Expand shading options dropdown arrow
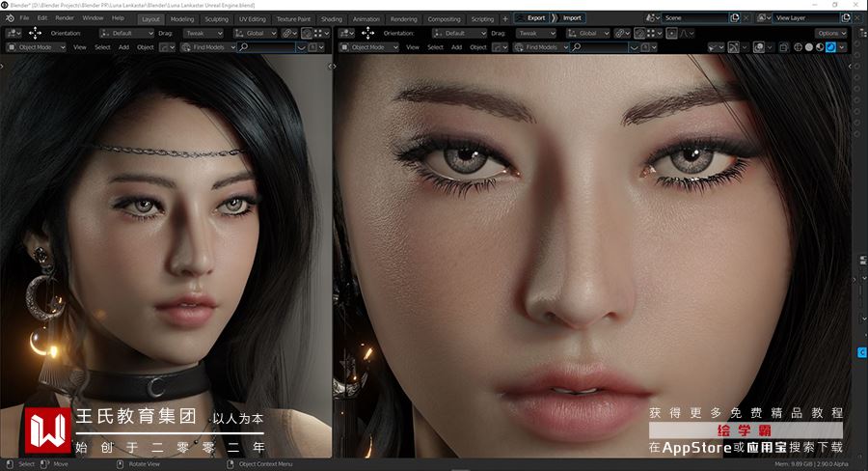Image resolution: width=868 pixels, height=471 pixels. [x=842, y=47]
